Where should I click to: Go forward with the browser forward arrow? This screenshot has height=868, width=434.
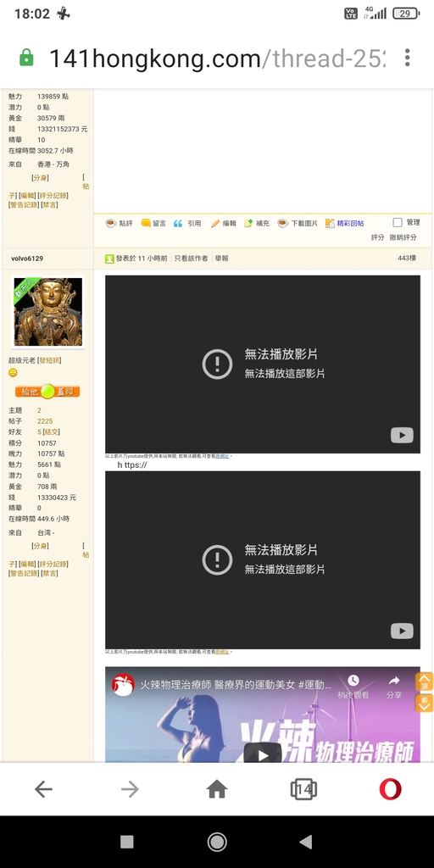pos(130,789)
